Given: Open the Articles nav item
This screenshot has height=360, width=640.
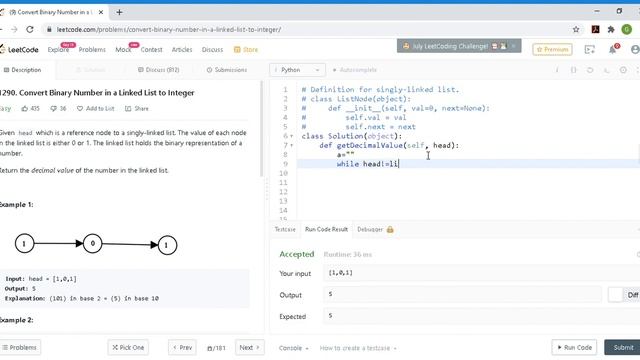Looking at the screenshot, I should (182, 49).
